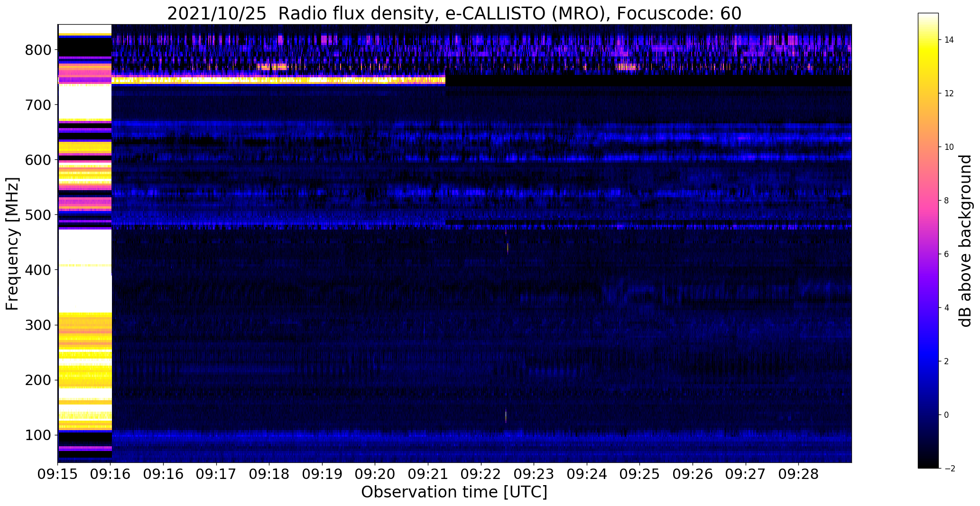Click the 09:23 time tick label
This screenshot has width=980, height=506.
534,474
